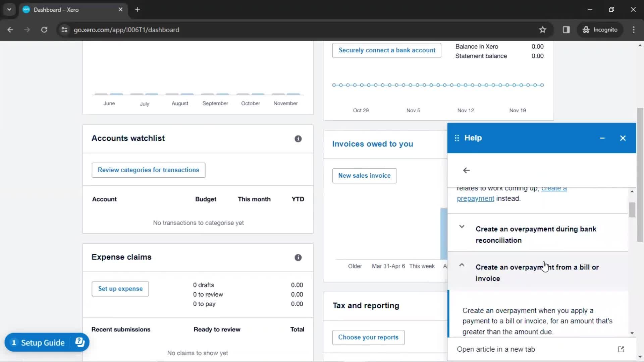Viewport: 644px width, 362px height.
Task: Reload the page
Action: tap(44, 30)
